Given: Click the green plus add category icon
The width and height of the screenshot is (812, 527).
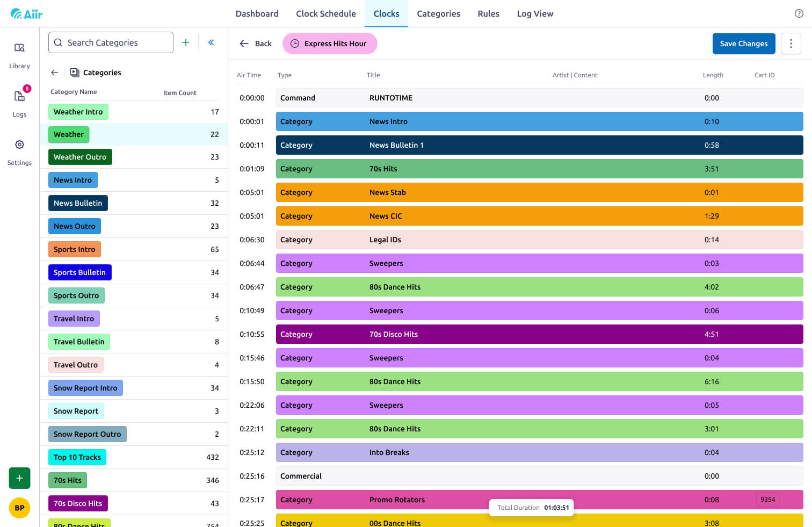Looking at the screenshot, I should point(186,42).
